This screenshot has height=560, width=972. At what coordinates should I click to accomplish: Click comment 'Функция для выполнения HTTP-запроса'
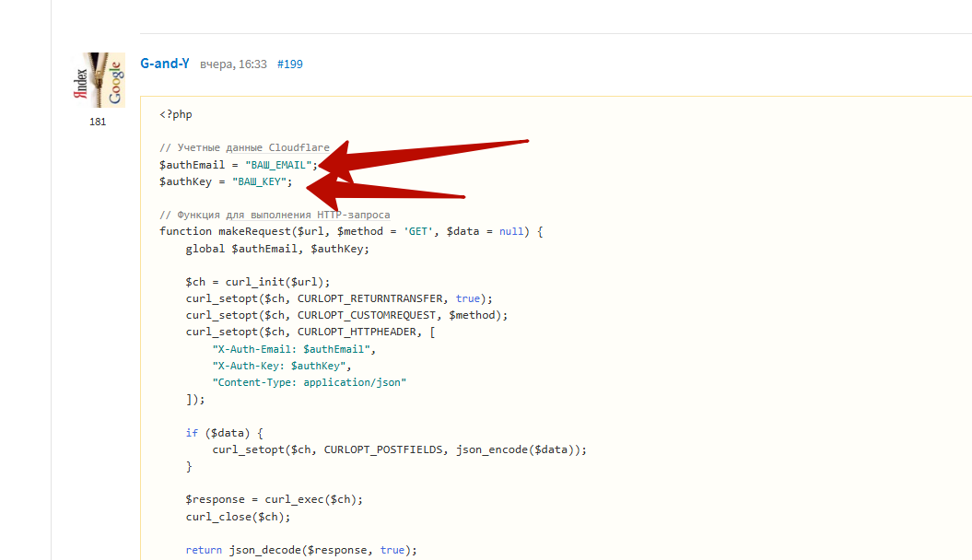(275, 215)
